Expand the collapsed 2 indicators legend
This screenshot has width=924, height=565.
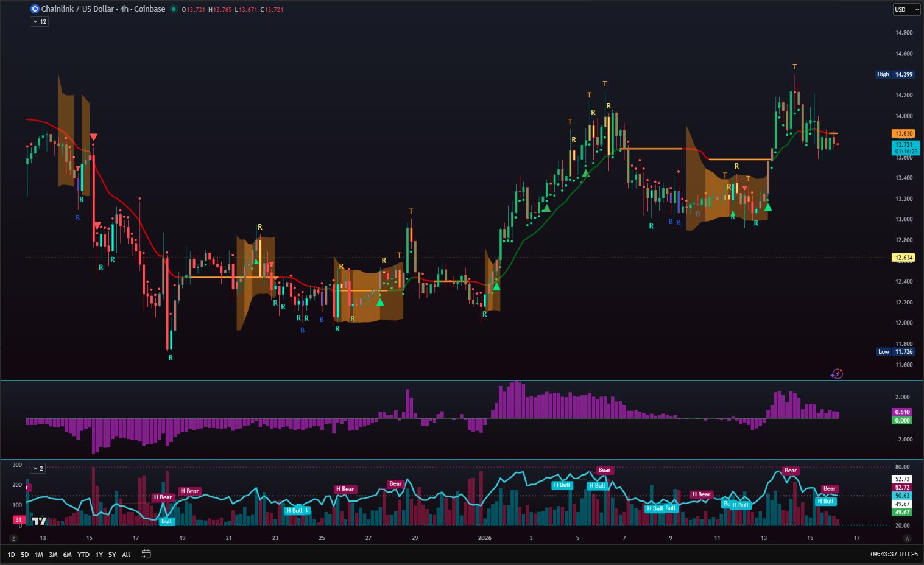coord(38,468)
